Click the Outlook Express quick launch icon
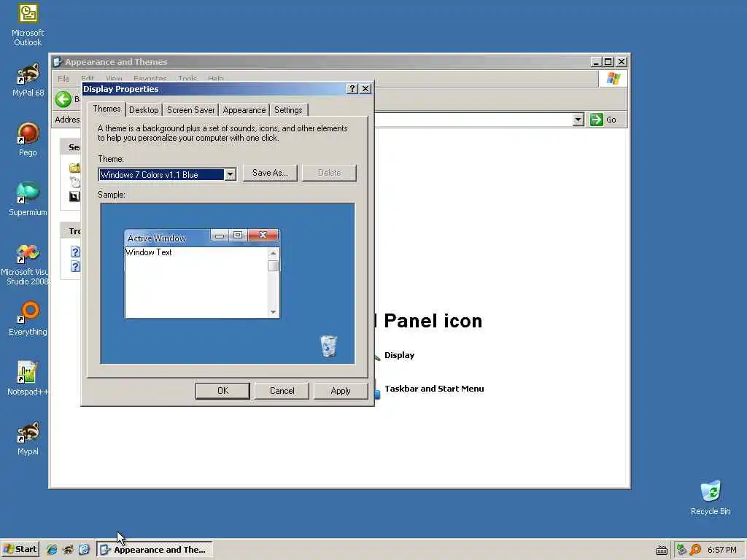 click(85, 550)
